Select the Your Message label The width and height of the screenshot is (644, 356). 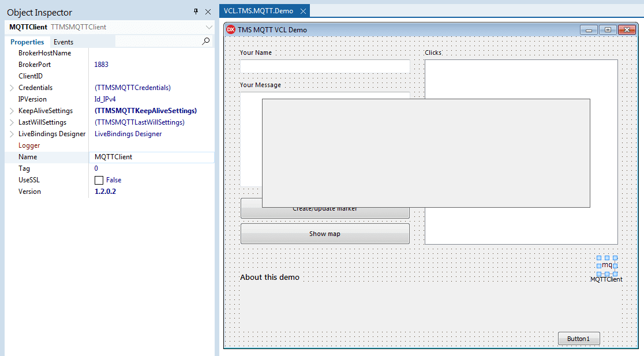click(x=260, y=85)
